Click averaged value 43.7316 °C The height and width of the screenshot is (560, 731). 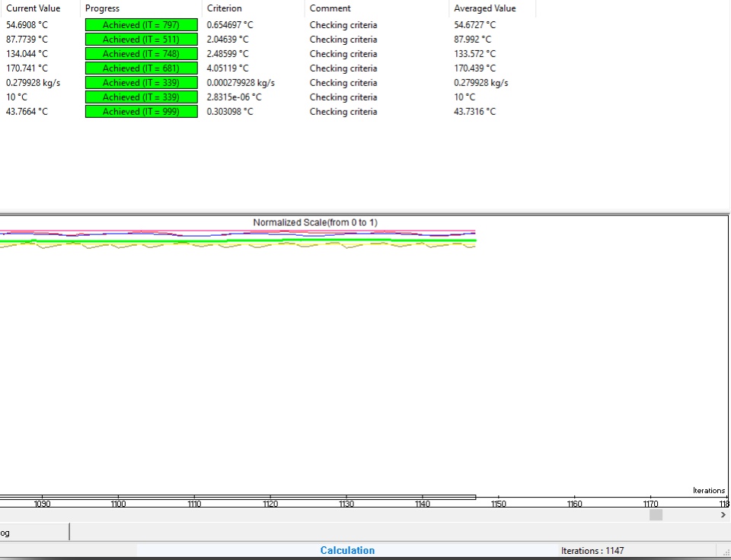pyautogui.click(x=474, y=111)
